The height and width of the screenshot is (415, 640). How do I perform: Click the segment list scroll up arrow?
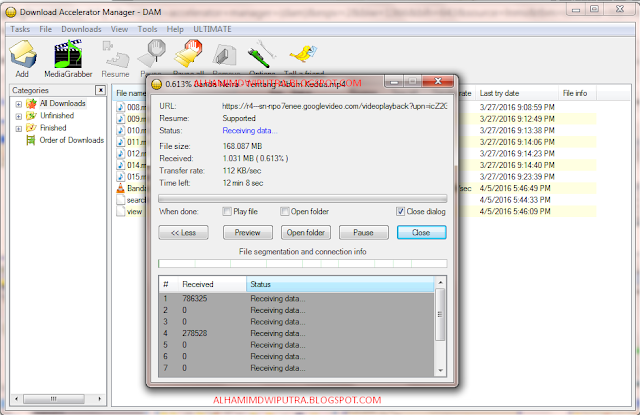[440, 282]
